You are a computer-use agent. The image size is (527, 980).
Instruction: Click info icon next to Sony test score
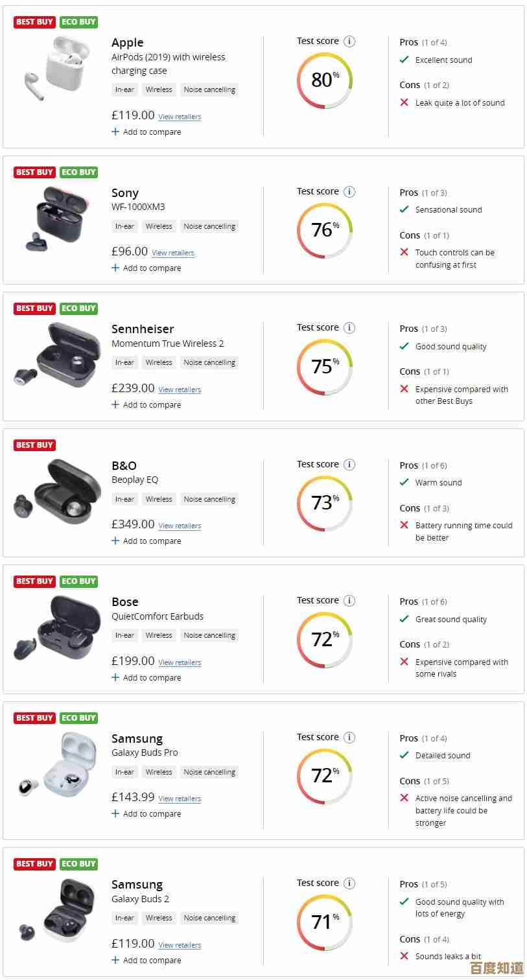point(349,192)
